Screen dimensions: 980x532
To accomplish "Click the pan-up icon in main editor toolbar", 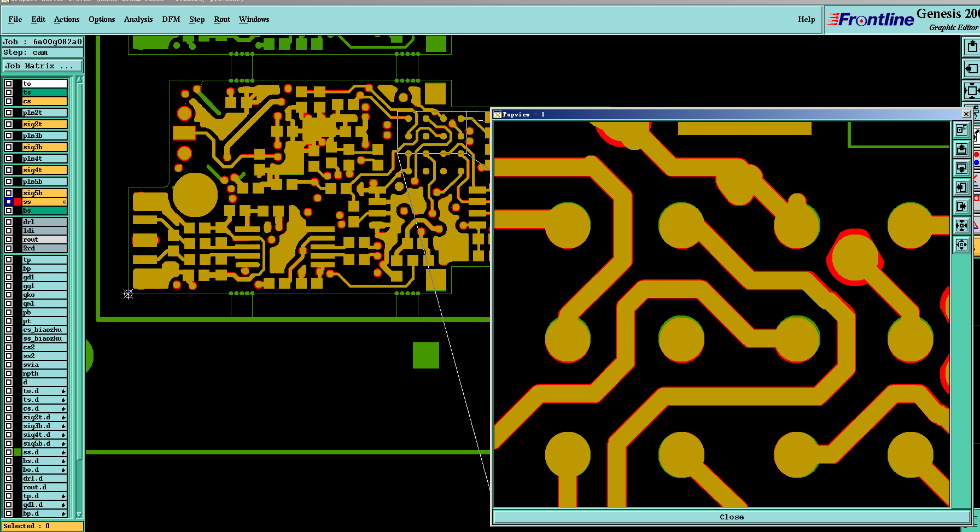I will (971, 46).
